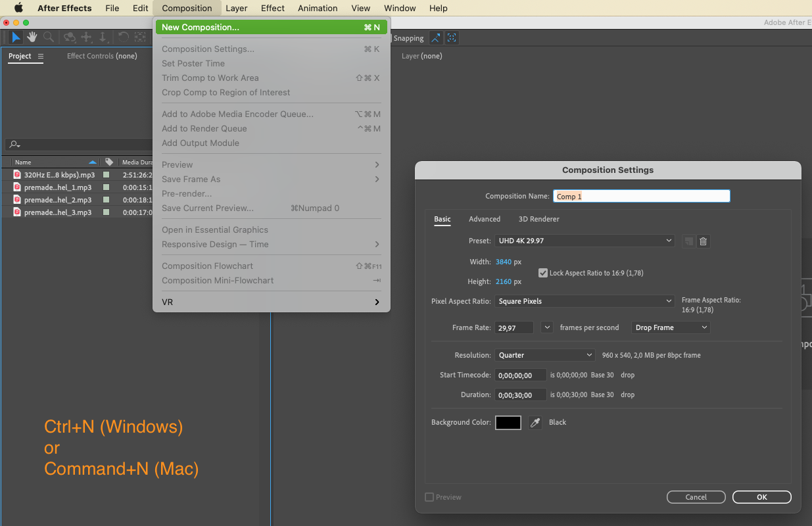Select the Selection (arrow) tool
812x526 pixels.
[16, 37]
